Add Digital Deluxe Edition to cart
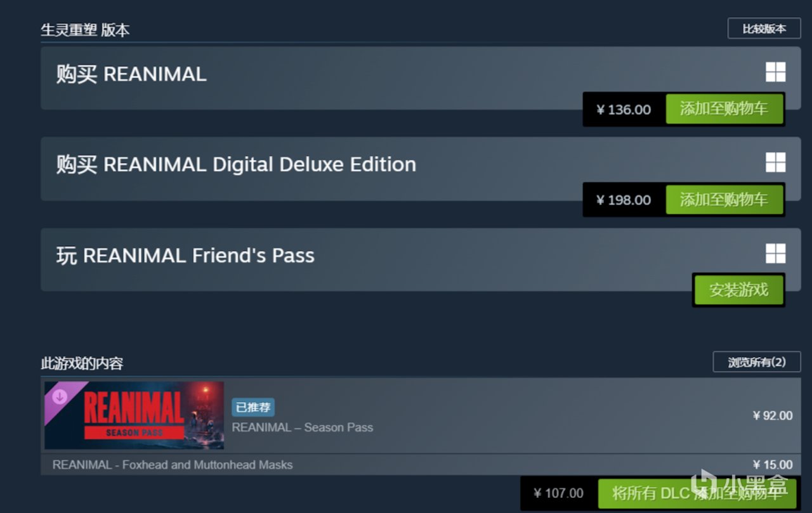The width and height of the screenshot is (812, 513). click(x=724, y=200)
